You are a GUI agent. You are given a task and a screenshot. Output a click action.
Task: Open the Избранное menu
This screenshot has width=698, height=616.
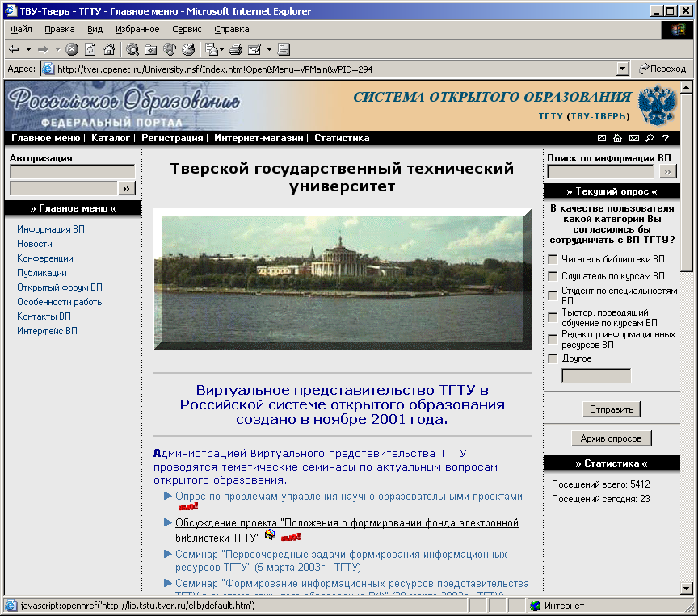[x=137, y=29]
